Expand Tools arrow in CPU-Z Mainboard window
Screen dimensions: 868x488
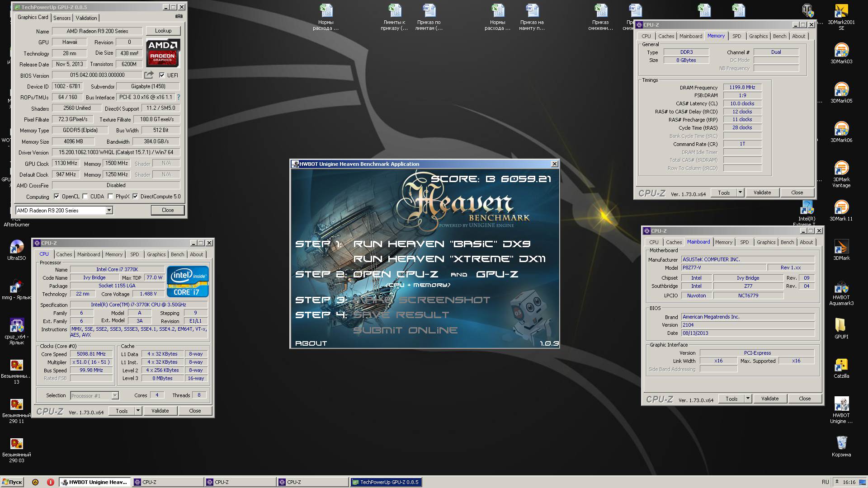748,399
